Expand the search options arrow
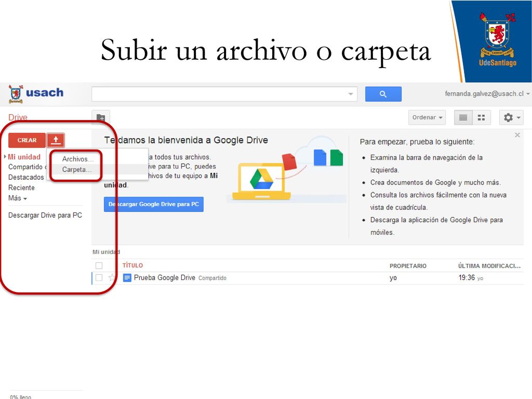The width and height of the screenshot is (532, 399). point(351,94)
